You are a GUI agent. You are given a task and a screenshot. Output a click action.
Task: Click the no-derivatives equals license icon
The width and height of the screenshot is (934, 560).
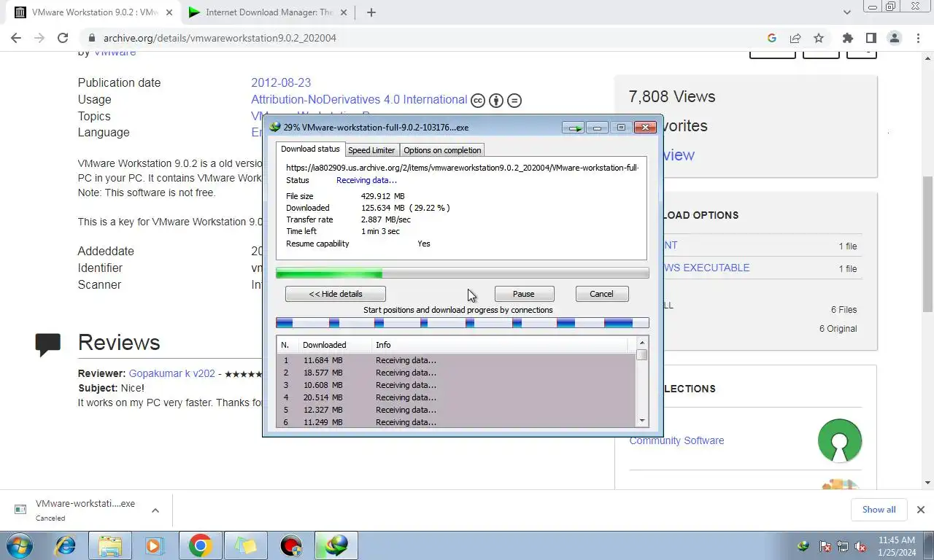[x=514, y=101]
